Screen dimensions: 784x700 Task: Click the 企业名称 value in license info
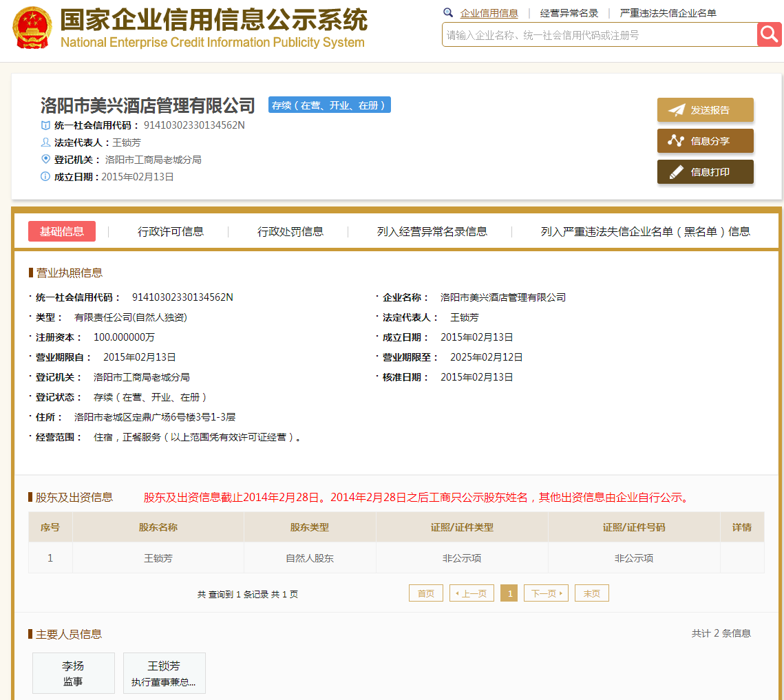click(x=503, y=297)
